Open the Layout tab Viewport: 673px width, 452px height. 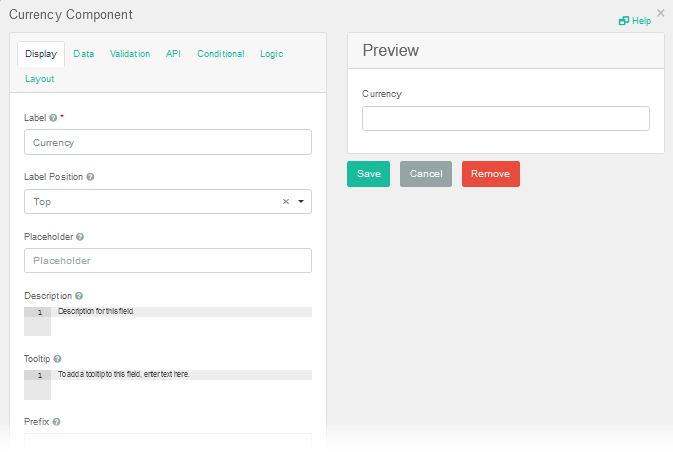click(x=40, y=79)
